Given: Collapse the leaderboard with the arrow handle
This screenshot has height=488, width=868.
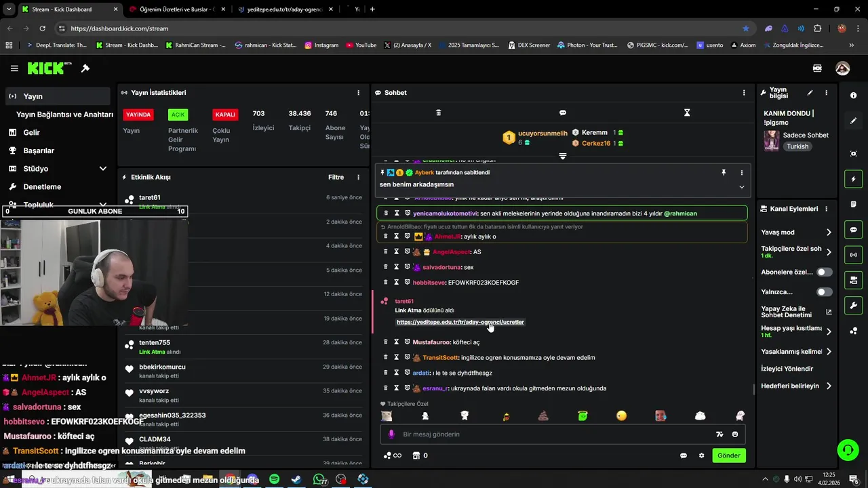Looking at the screenshot, I should click(562, 157).
